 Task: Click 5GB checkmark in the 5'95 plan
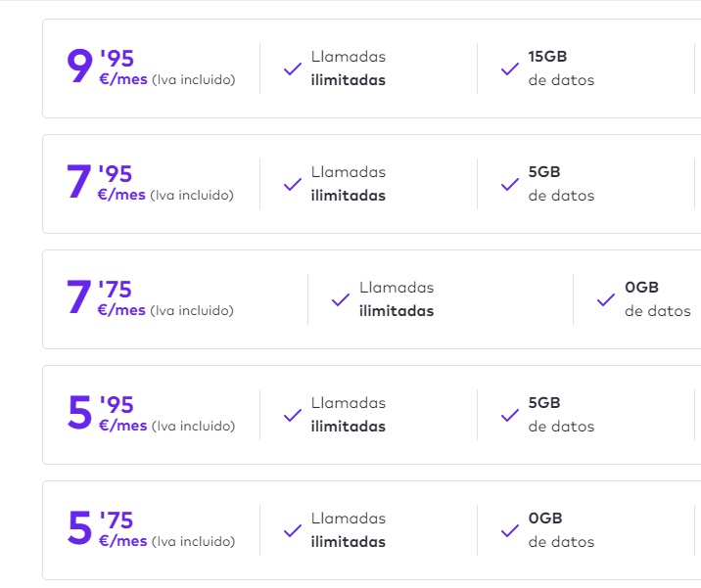tap(509, 416)
